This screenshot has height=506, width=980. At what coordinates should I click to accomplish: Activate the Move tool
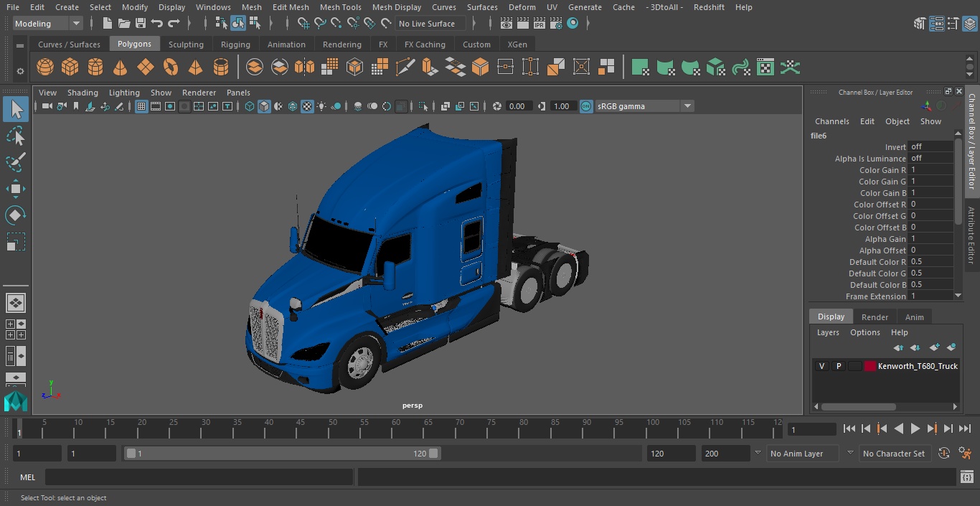pyautogui.click(x=16, y=189)
